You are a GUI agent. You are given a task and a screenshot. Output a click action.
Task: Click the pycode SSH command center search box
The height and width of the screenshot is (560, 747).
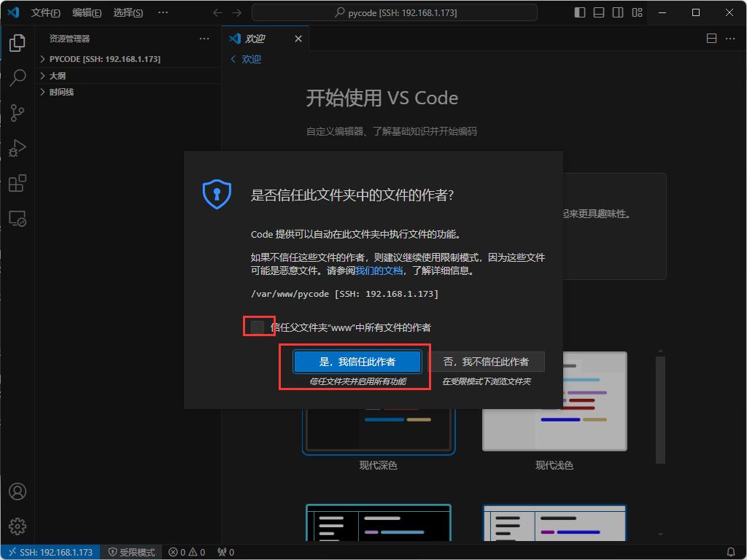[394, 12]
